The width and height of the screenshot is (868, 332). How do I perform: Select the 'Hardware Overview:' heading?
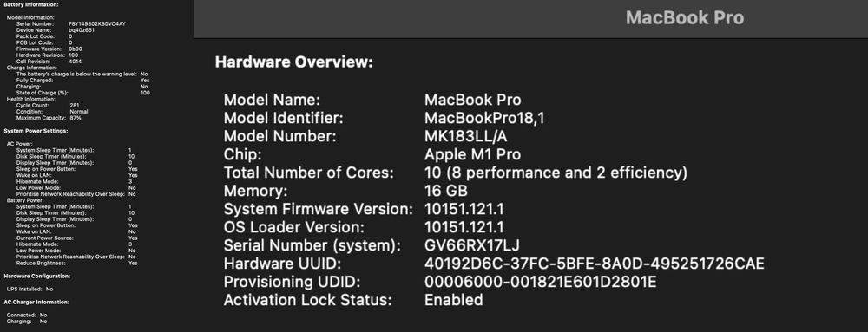click(x=294, y=62)
